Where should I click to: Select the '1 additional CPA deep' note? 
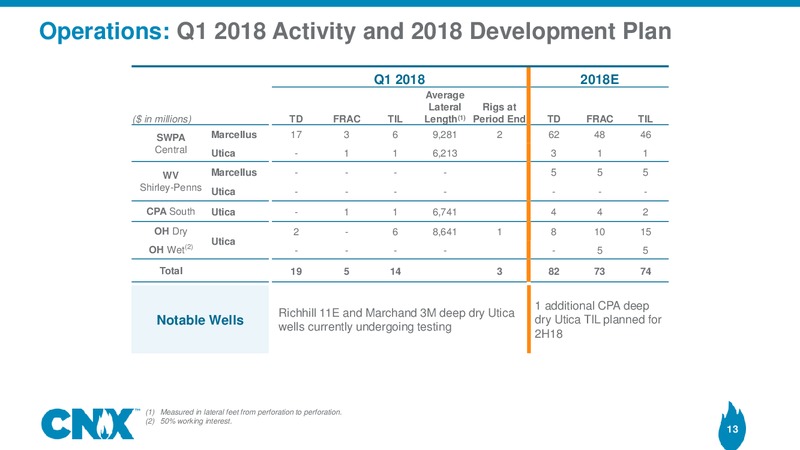pos(598,320)
